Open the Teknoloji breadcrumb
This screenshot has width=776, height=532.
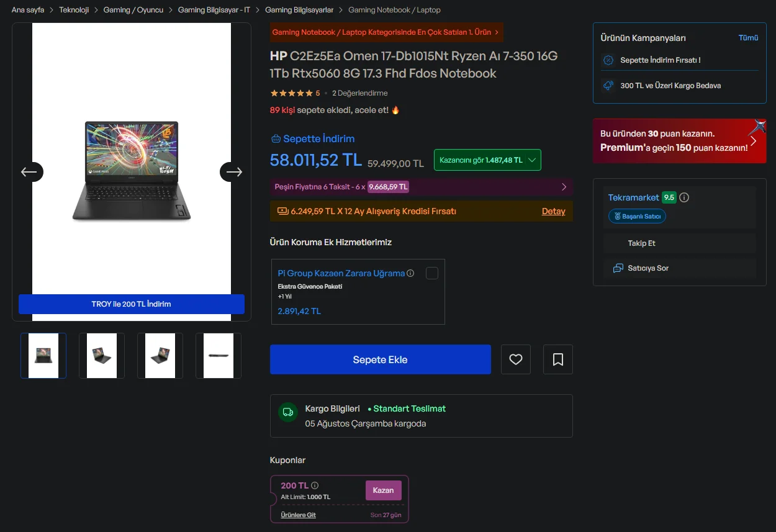[74, 10]
